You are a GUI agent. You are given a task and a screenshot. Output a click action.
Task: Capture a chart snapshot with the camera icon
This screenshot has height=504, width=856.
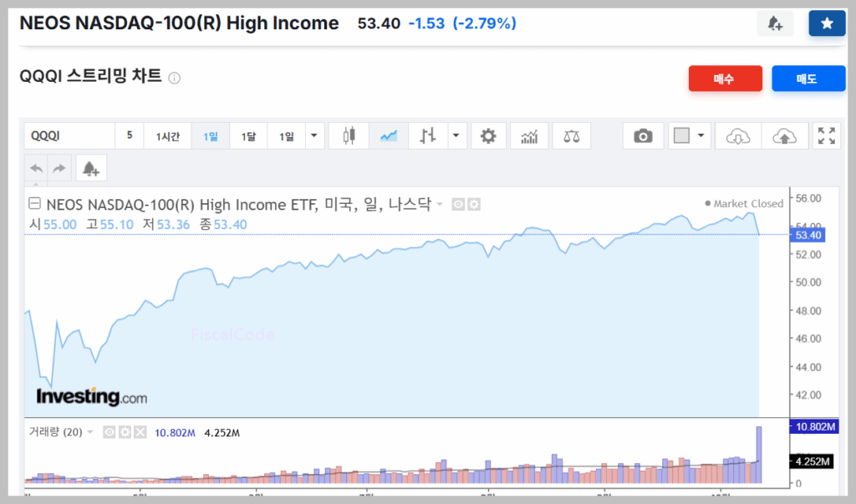point(643,135)
